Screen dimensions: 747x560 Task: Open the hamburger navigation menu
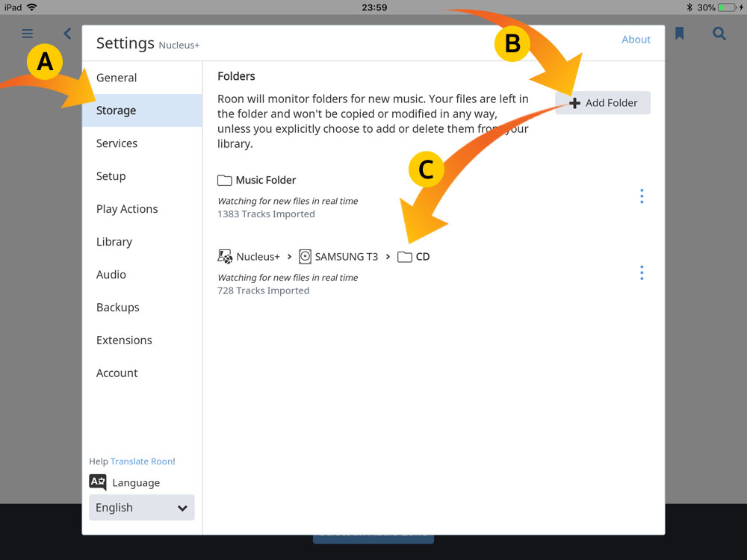click(27, 34)
